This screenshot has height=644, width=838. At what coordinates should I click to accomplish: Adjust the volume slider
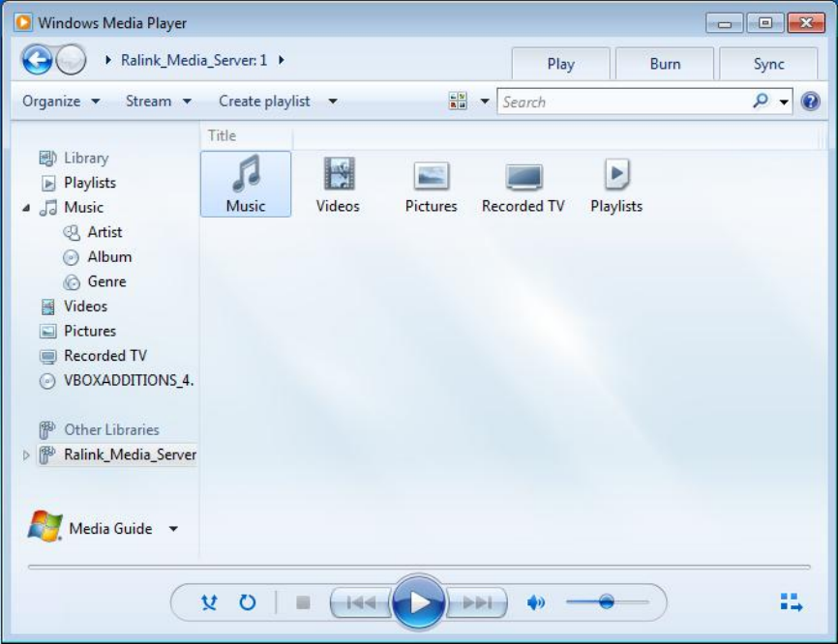pyautogui.click(x=607, y=601)
